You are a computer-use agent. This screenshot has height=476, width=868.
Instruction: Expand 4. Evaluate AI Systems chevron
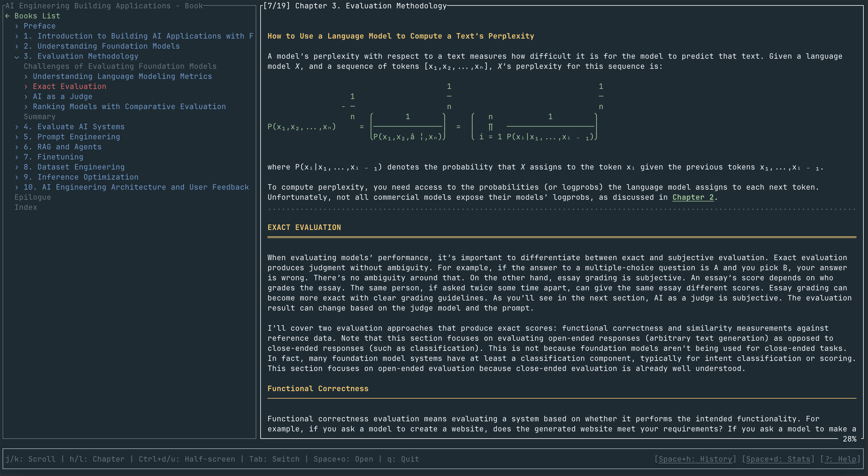coord(16,127)
